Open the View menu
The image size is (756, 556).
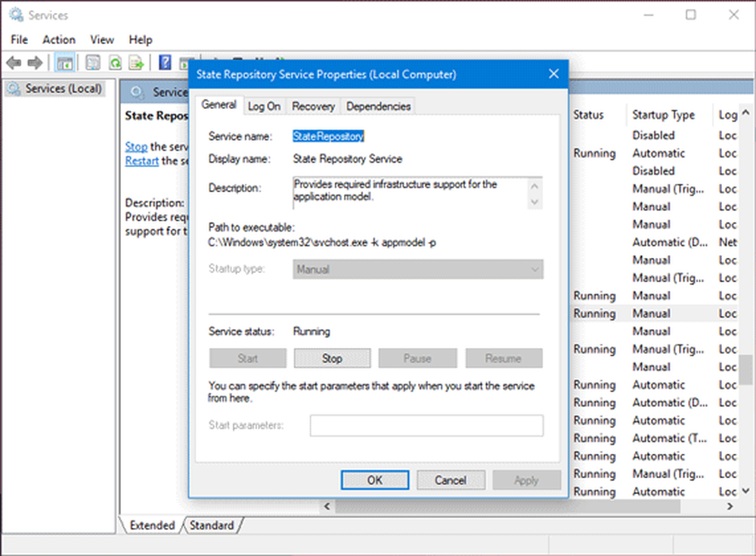point(102,39)
